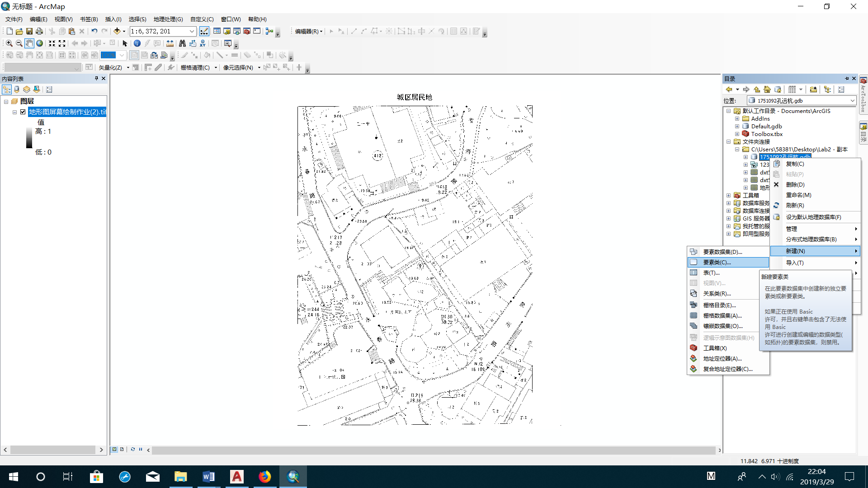Screen dimensions: 868x488
Task: Click the Full Extent globe icon
Action: [40, 43]
